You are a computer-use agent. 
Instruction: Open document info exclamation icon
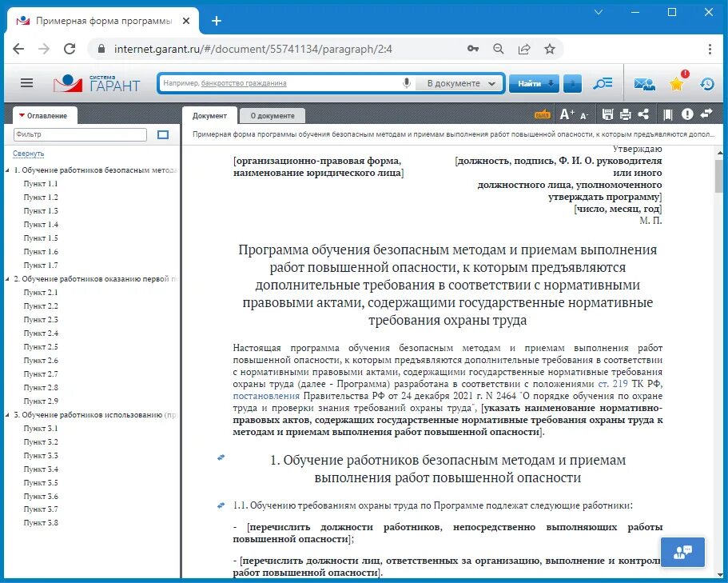pyautogui.click(x=687, y=114)
